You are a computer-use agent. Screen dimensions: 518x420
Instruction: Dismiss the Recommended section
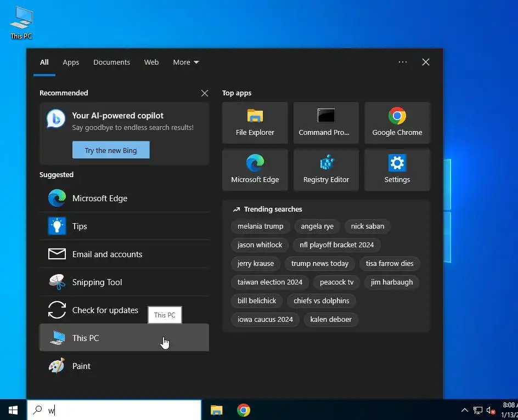click(205, 93)
